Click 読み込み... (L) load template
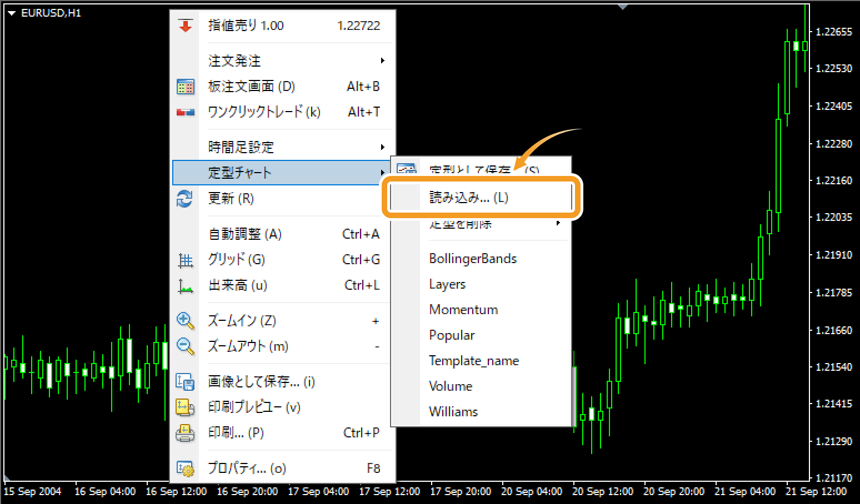860x504 pixels. click(481, 198)
